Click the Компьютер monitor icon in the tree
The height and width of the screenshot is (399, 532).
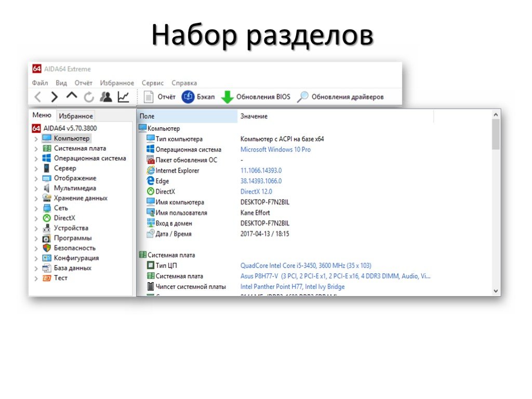[47, 138]
